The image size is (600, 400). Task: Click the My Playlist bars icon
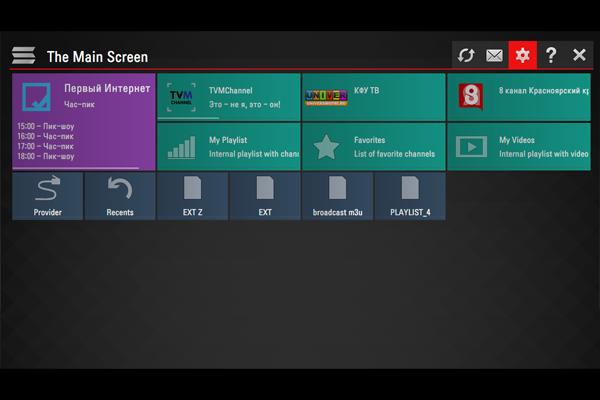[x=181, y=147]
